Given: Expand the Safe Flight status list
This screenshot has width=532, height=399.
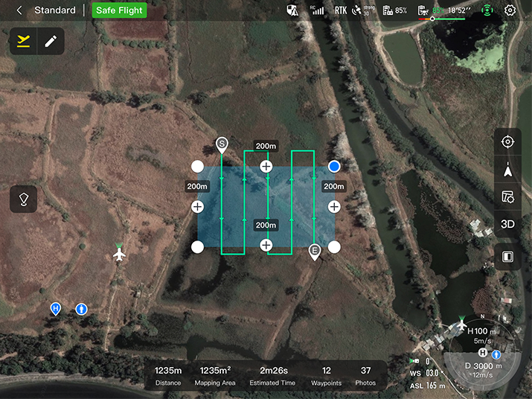Looking at the screenshot, I should 119,10.
